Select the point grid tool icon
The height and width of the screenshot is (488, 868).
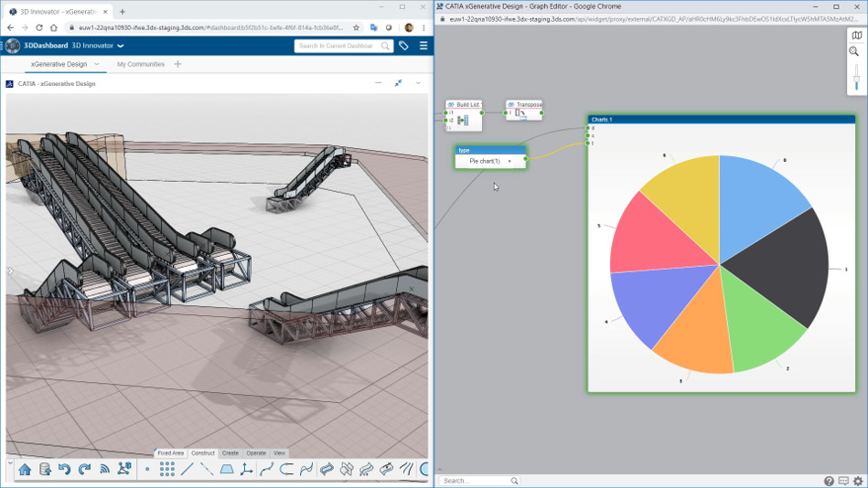[167, 470]
